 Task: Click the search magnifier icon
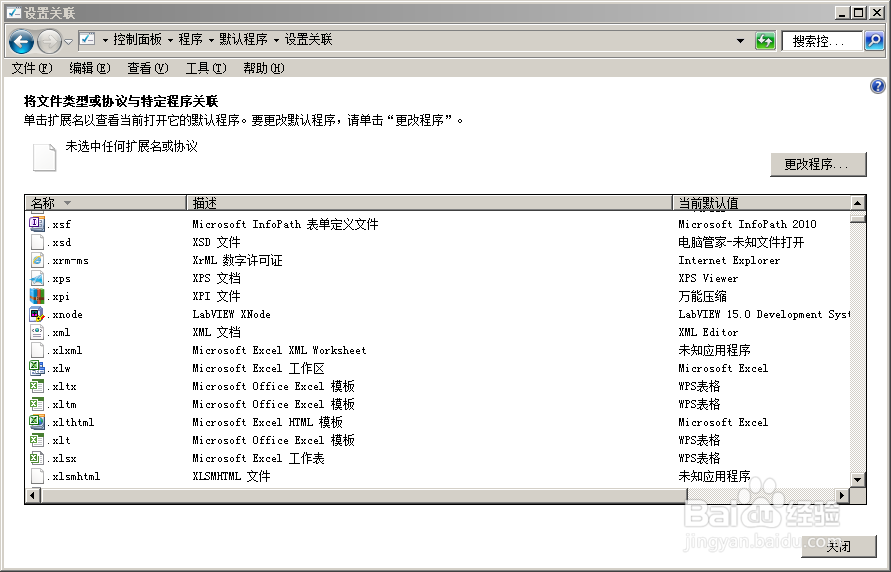[874, 40]
